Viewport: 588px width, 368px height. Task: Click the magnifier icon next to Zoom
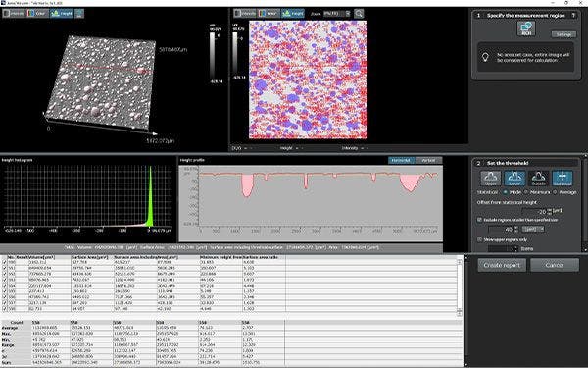359,14
